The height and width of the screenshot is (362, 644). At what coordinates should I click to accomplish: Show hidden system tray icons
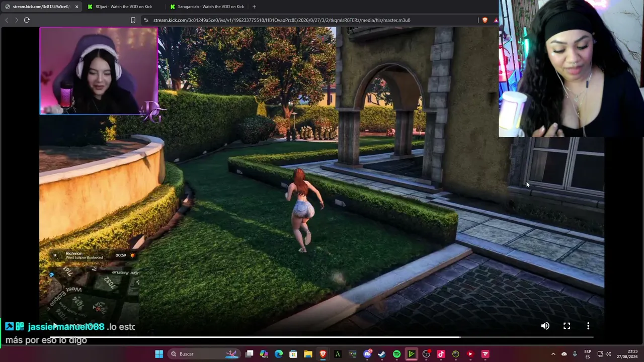[553, 354]
